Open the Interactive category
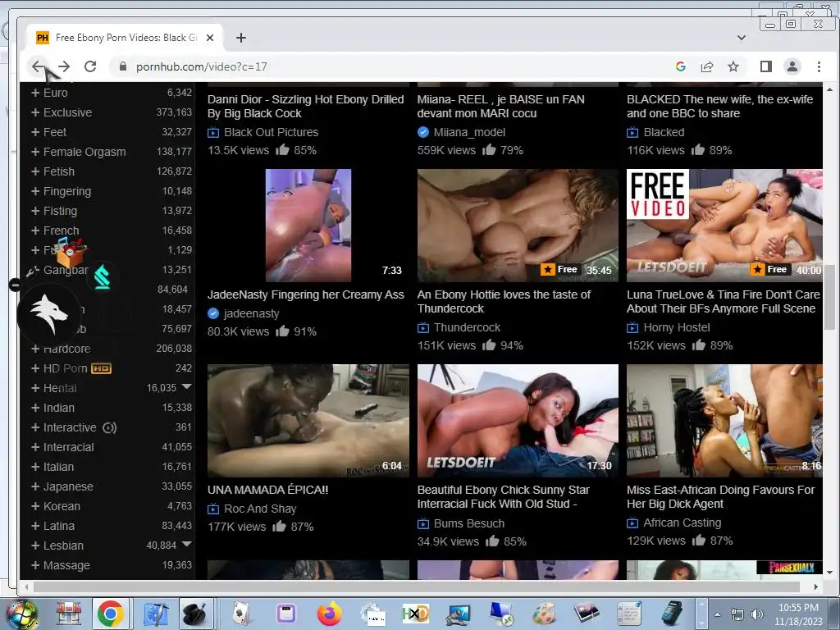Screen dimensions: 840x630 (70, 427)
